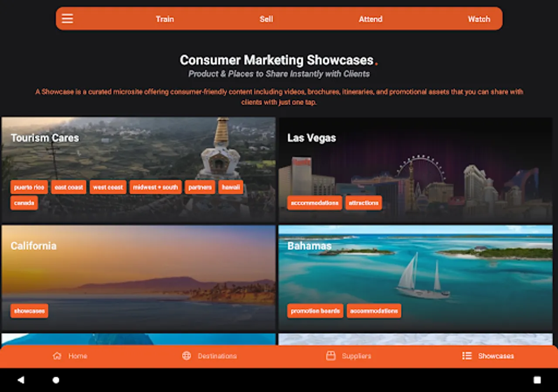Select the east coast tag
This screenshot has width=558, height=392.
pos(69,187)
